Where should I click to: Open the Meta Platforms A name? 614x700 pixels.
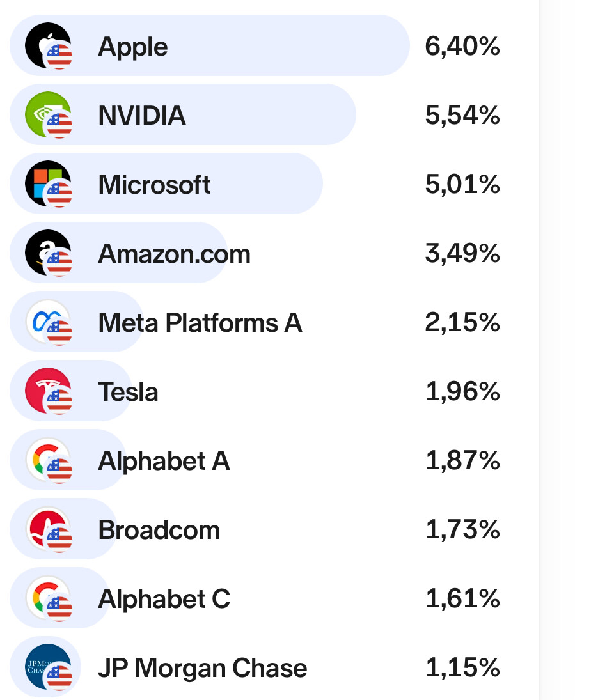tap(200, 323)
